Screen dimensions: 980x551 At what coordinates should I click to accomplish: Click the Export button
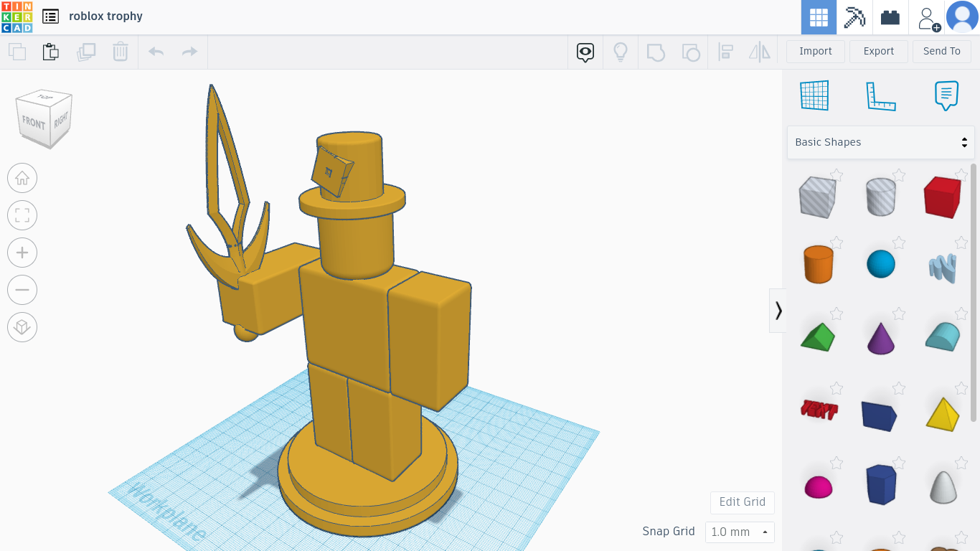(879, 51)
